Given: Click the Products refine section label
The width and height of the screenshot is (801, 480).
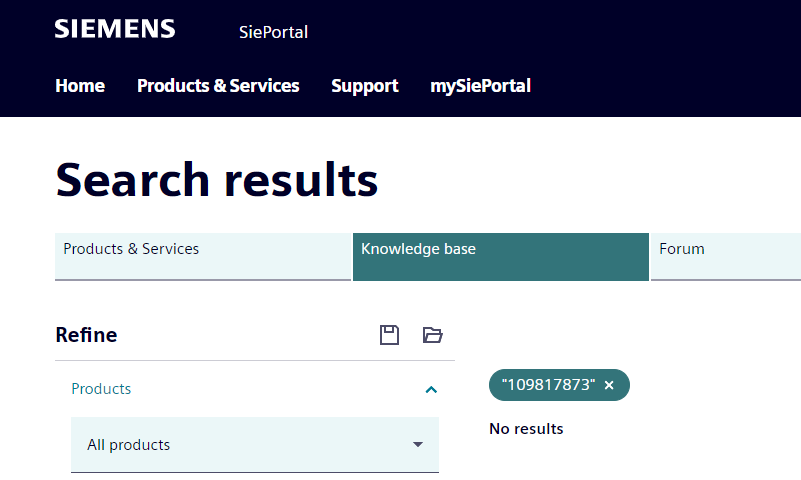Looking at the screenshot, I should point(101,389).
